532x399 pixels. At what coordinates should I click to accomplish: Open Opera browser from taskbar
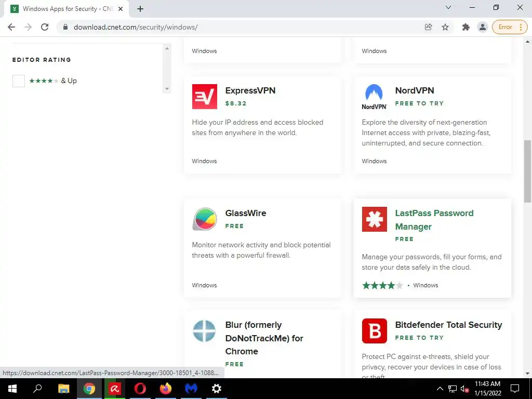(140, 389)
